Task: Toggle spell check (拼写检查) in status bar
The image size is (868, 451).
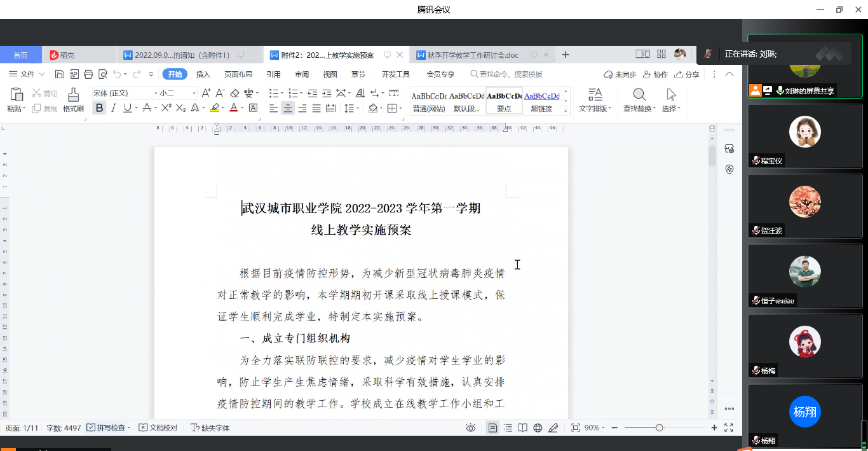Action: [x=108, y=428]
